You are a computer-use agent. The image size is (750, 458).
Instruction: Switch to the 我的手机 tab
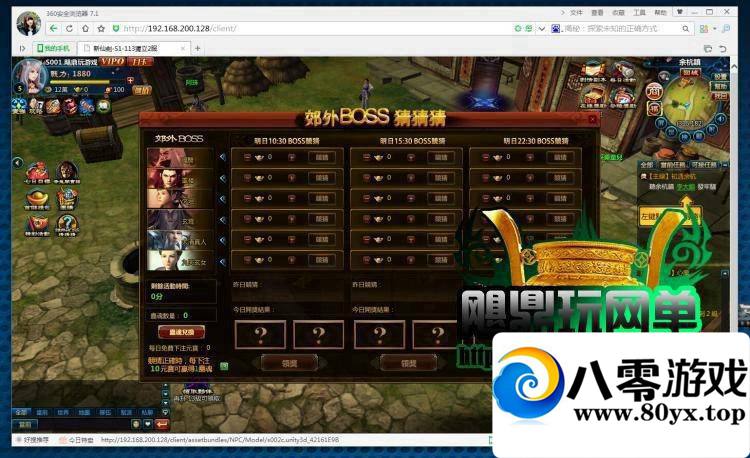tap(53, 48)
